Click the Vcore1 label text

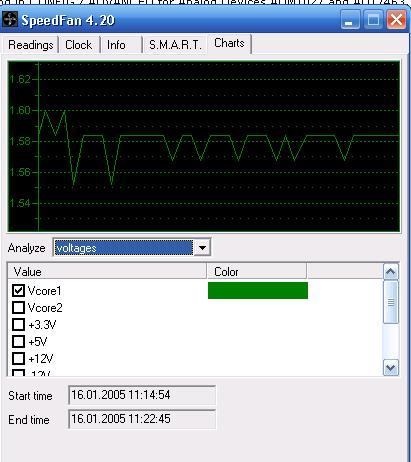45,291
